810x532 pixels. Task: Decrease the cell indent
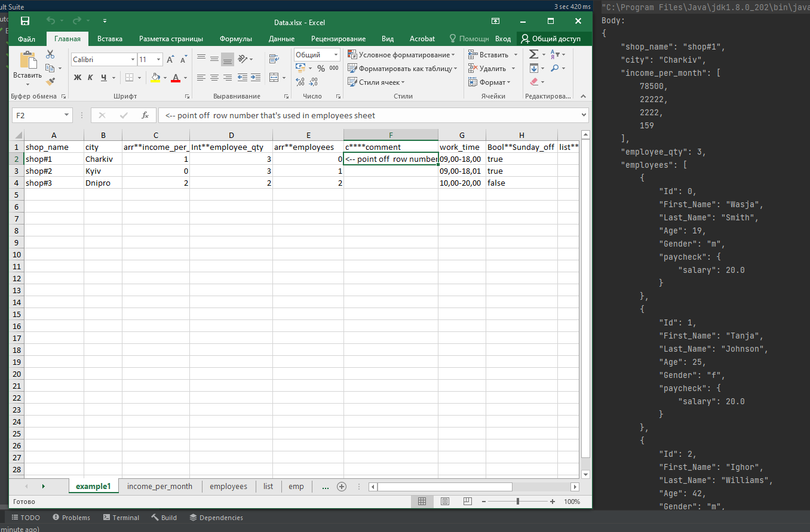243,78
